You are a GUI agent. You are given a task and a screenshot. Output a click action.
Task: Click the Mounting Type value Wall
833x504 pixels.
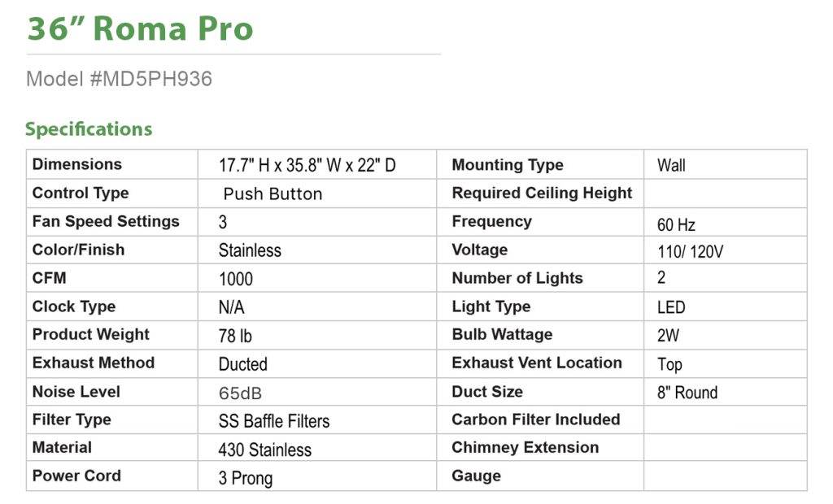pos(671,166)
